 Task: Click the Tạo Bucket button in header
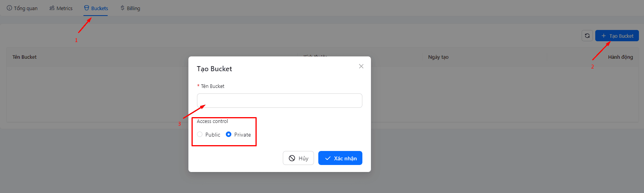(x=617, y=36)
